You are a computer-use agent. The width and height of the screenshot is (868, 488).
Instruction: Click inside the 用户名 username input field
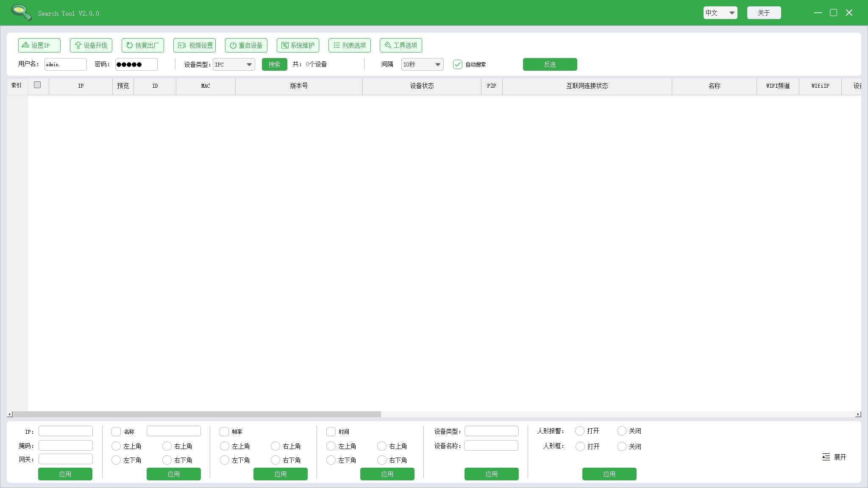[x=66, y=64]
